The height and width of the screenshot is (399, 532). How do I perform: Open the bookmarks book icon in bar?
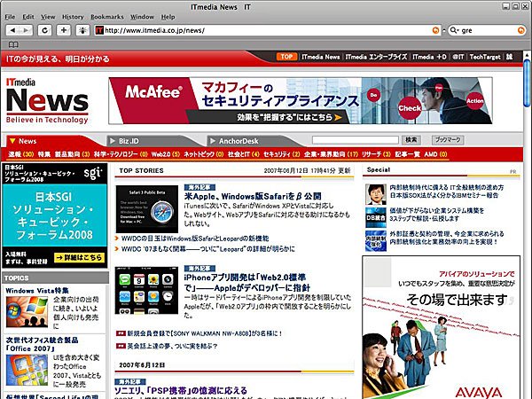(x=13, y=44)
